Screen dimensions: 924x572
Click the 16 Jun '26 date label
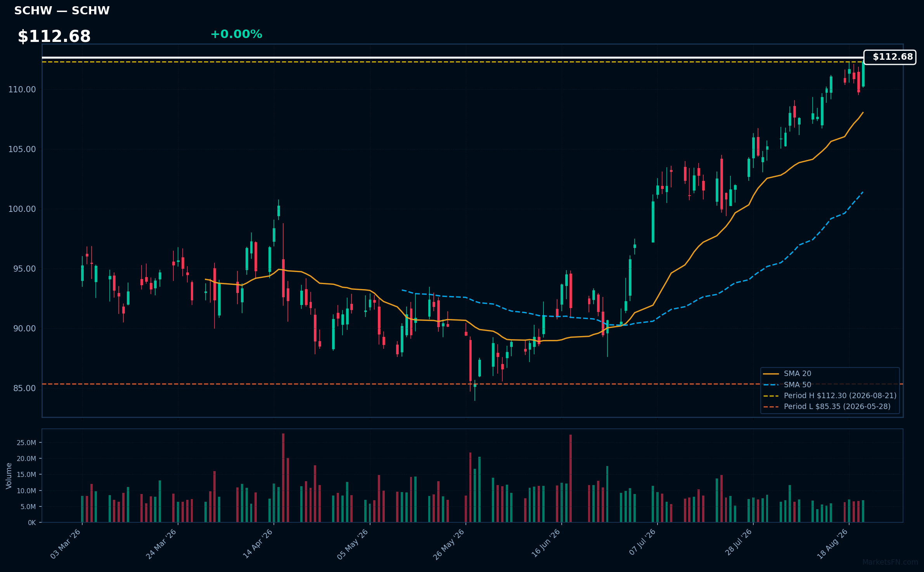(545, 544)
